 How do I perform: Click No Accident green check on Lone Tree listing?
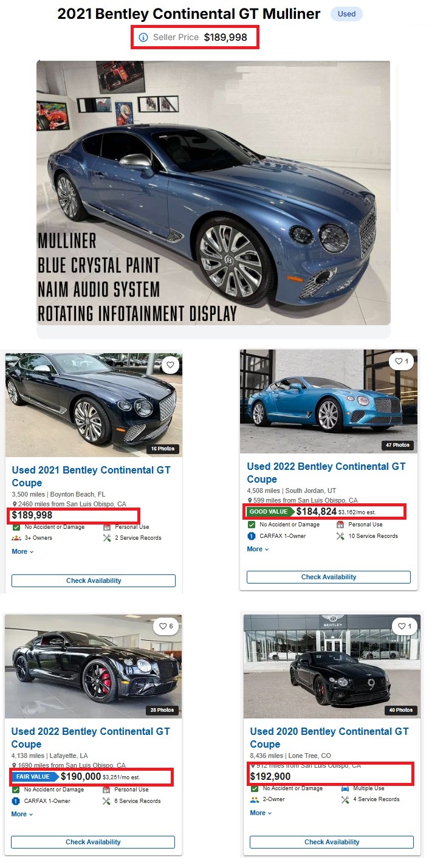pos(255,788)
